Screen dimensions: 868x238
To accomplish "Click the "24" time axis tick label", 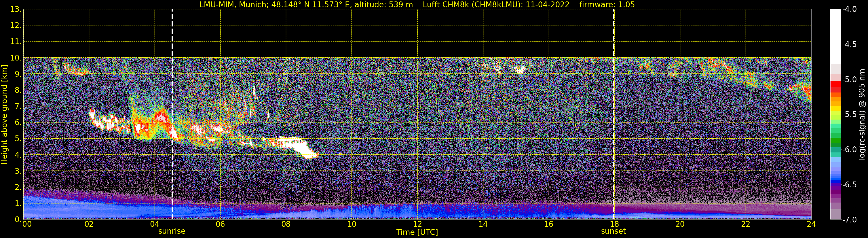I will tap(811, 224).
